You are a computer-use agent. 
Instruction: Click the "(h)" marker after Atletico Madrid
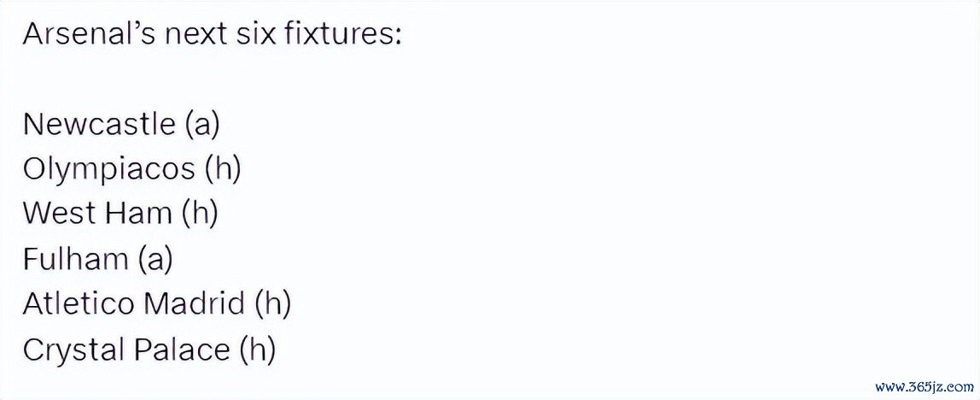[273, 303]
